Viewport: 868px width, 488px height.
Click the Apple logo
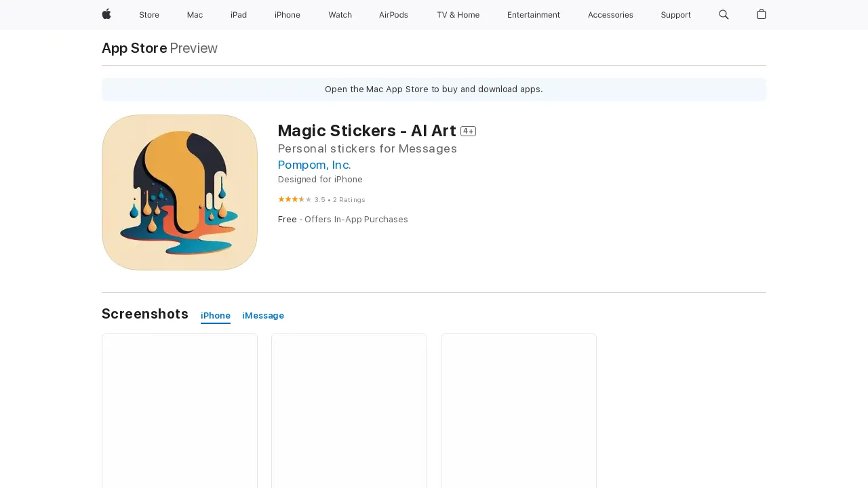106,15
